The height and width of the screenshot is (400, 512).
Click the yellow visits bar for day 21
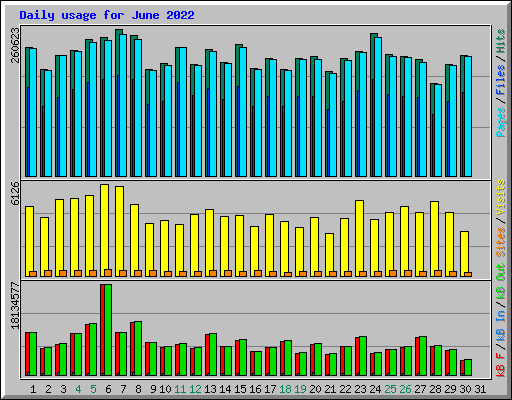[x=329, y=255]
